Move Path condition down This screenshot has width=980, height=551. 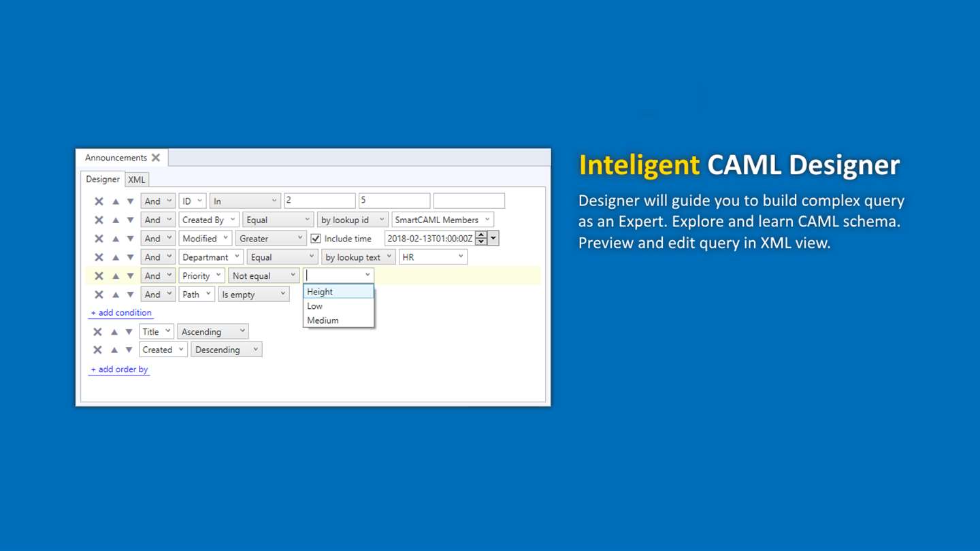(131, 295)
